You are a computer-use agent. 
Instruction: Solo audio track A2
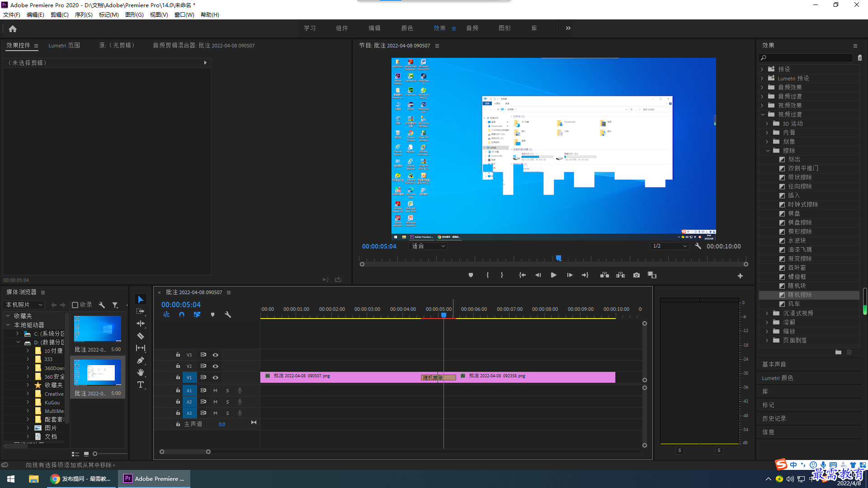coord(227,402)
